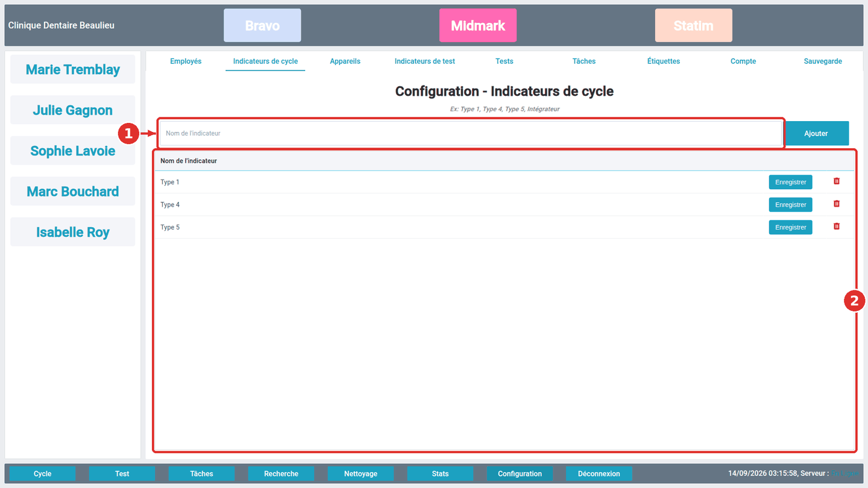
Task: Delete the Type 5 indicator with trash icon
Action: point(836,227)
